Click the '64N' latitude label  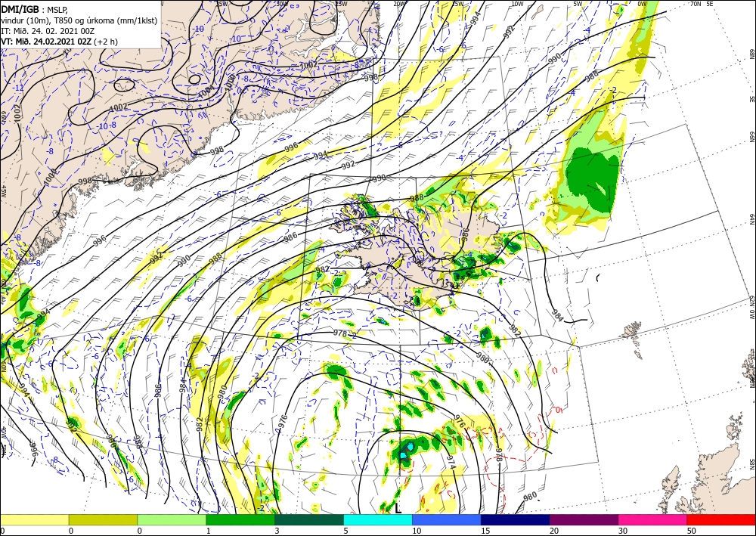pos(751,219)
